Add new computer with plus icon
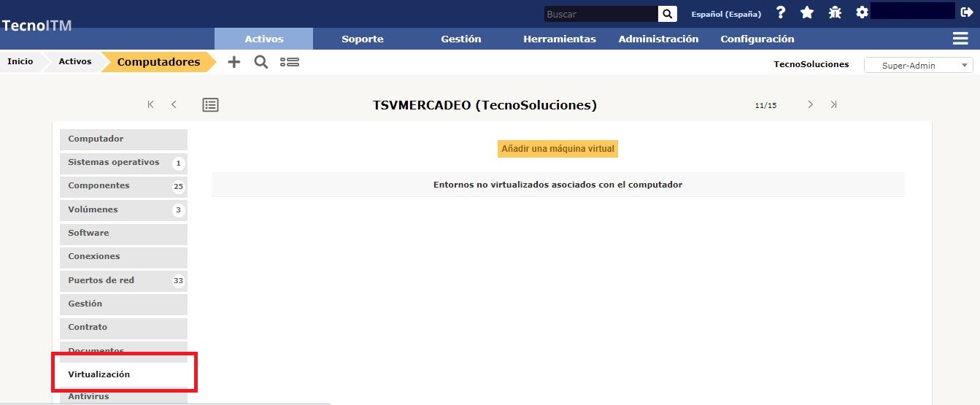Screen dimensions: 980x405 (234, 62)
